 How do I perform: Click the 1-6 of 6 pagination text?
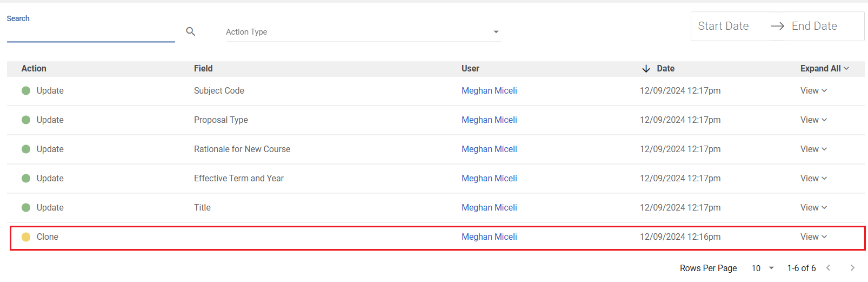pyautogui.click(x=802, y=268)
